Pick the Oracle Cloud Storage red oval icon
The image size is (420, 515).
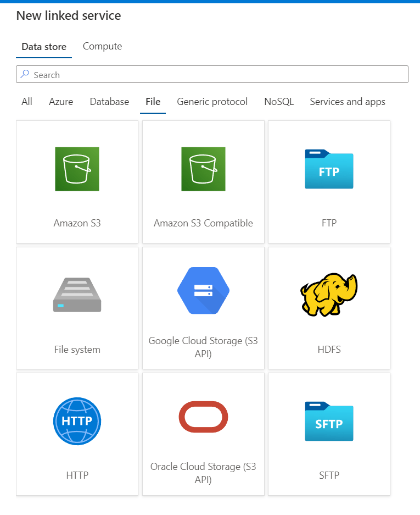tap(203, 417)
